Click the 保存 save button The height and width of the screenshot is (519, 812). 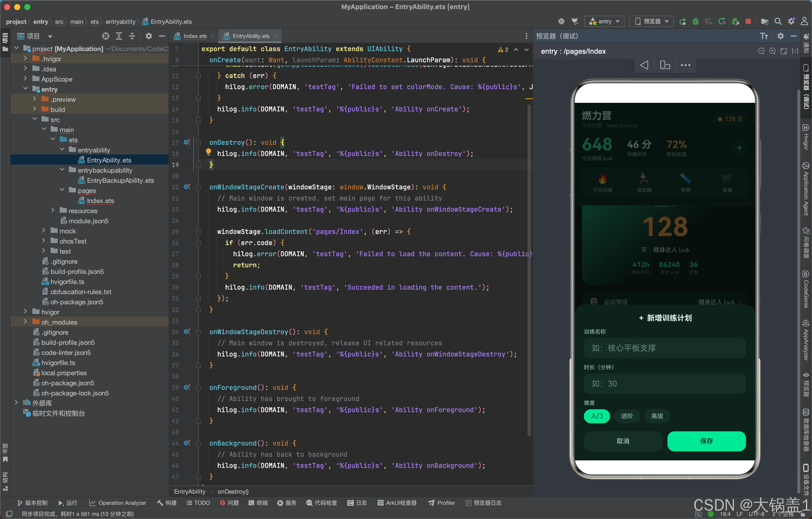coord(706,441)
